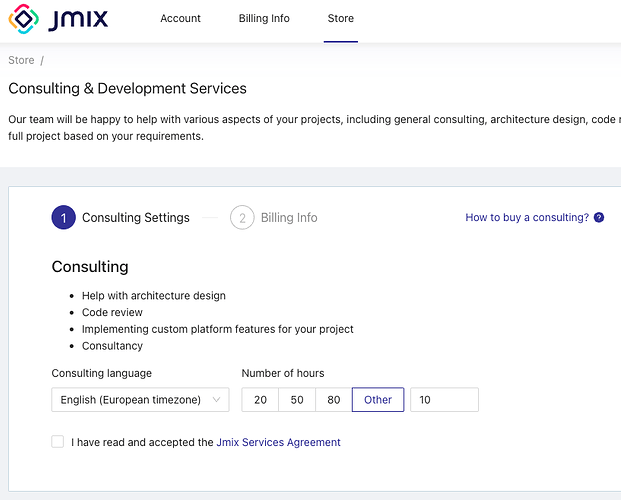Image resolution: width=621 pixels, height=500 pixels.
Task: Click step 1 circle indicator
Action: point(63,217)
